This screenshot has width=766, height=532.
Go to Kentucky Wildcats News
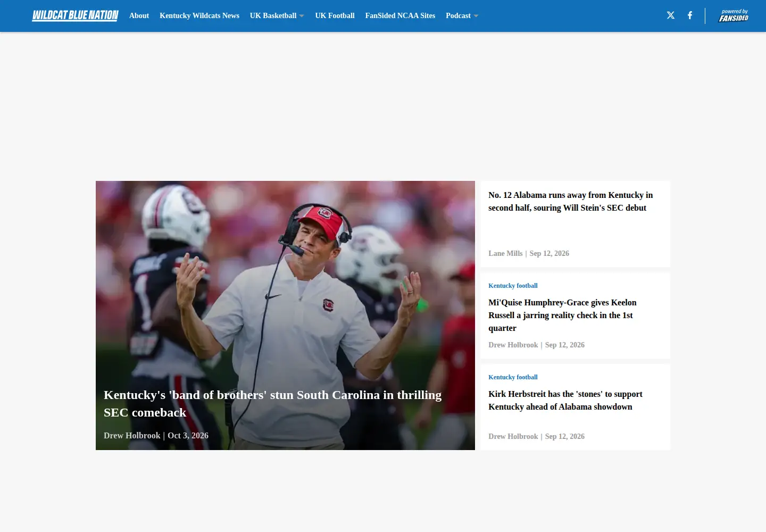click(x=199, y=15)
